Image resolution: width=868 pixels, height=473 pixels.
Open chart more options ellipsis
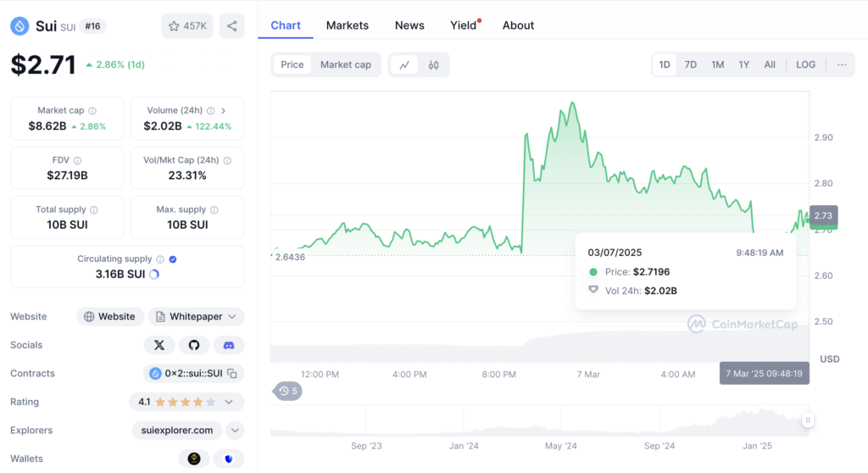click(842, 64)
